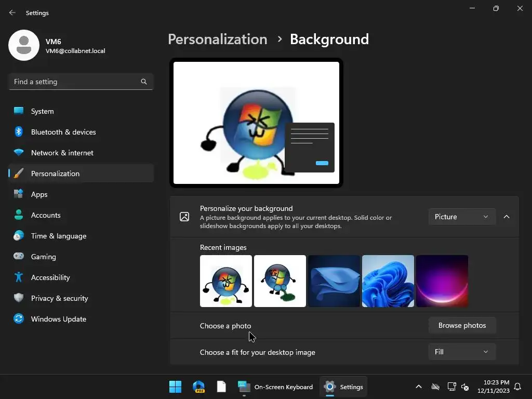Click the Choose a photo label
532x399 pixels.
click(x=225, y=326)
